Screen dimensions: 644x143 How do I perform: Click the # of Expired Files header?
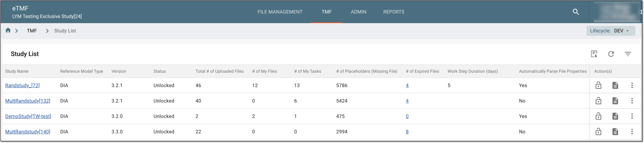[422, 71]
